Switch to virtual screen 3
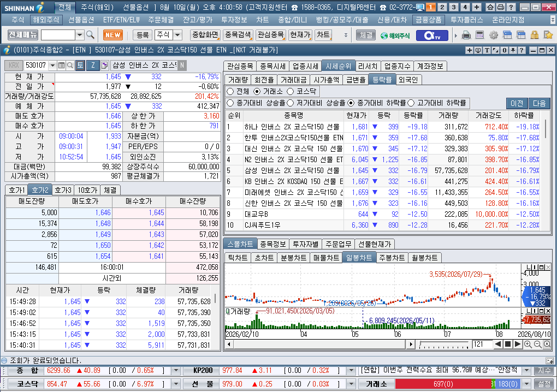 pos(454,7)
